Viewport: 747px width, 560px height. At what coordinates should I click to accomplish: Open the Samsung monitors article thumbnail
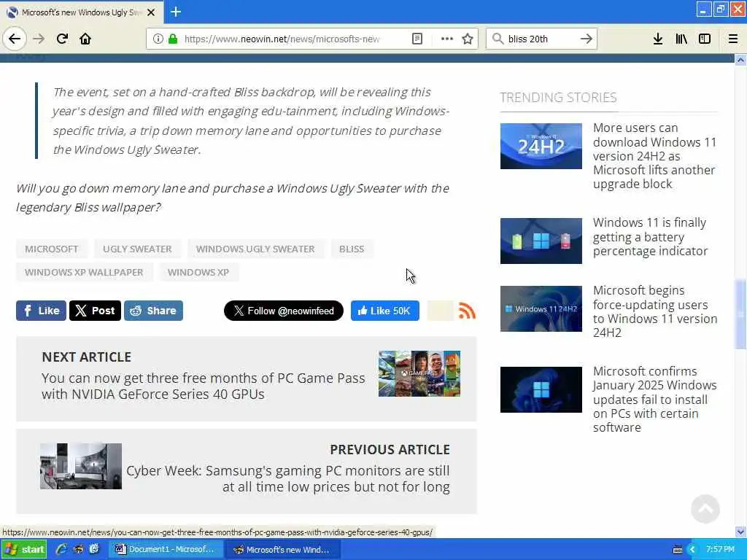click(80, 466)
